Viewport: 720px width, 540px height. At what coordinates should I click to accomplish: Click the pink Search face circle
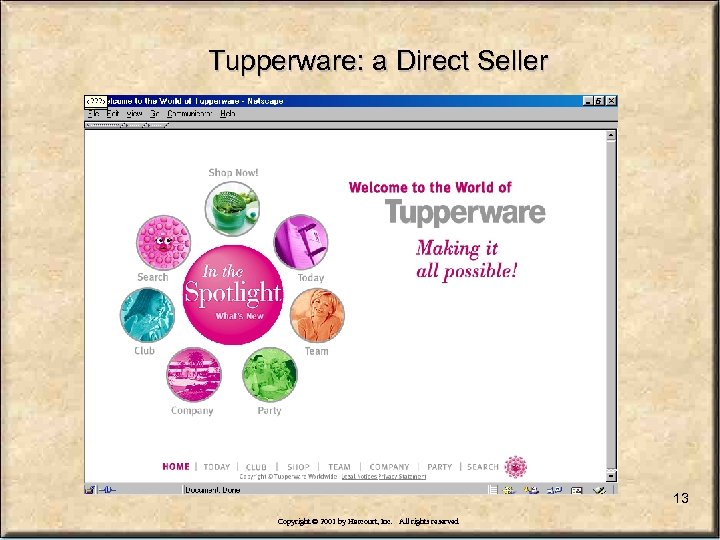coord(163,242)
